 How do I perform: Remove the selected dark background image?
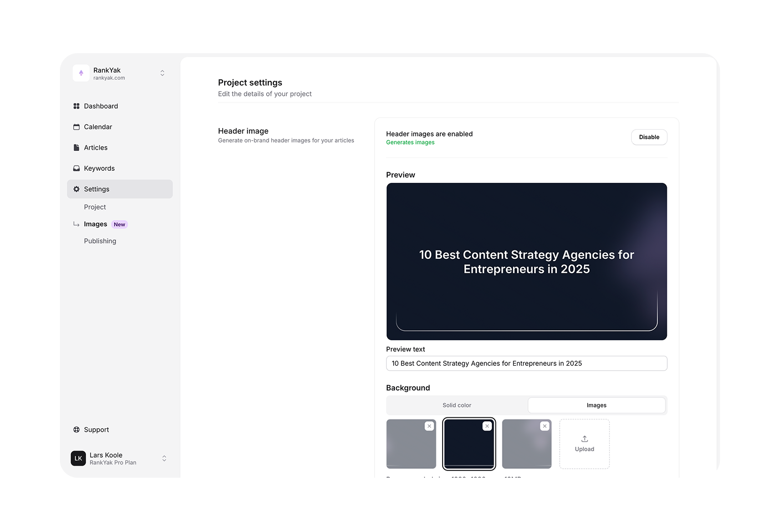[487, 426]
